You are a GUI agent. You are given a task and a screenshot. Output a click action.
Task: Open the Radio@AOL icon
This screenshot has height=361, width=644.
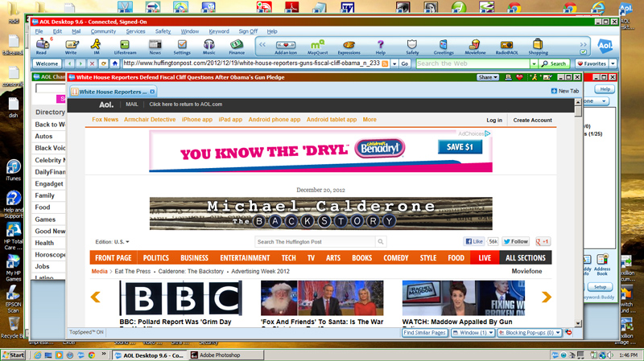coord(506,47)
